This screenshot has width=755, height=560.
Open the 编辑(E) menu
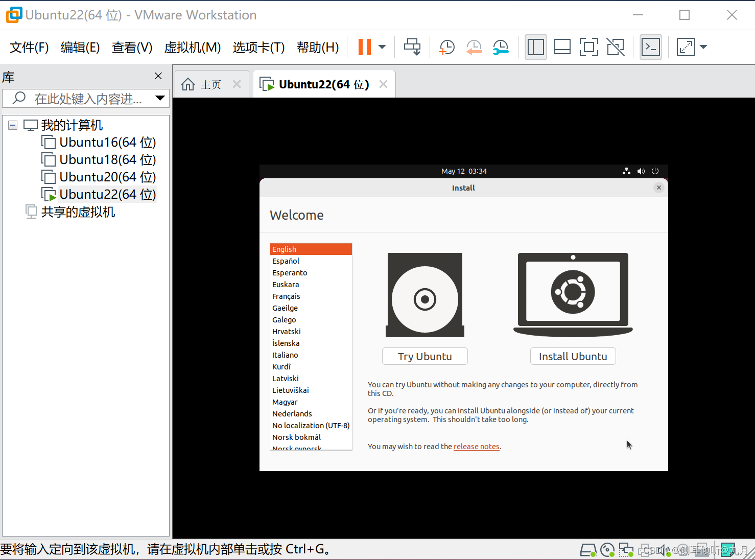[x=80, y=48]
